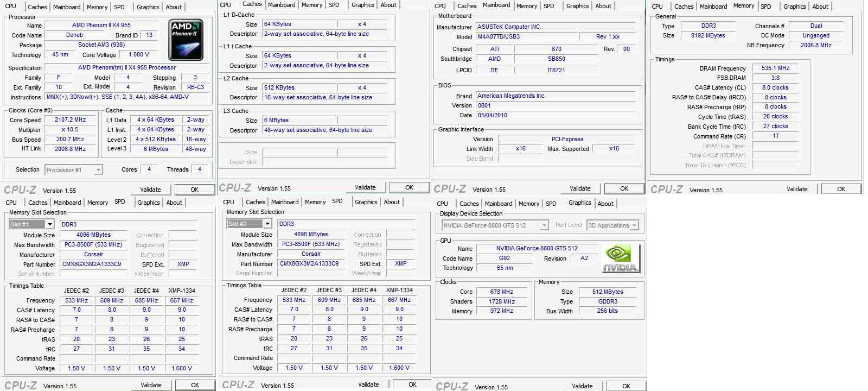Click OK in the Slot #1 SPD window
Viewport: 868px width, 391px height.
[195, 385]
